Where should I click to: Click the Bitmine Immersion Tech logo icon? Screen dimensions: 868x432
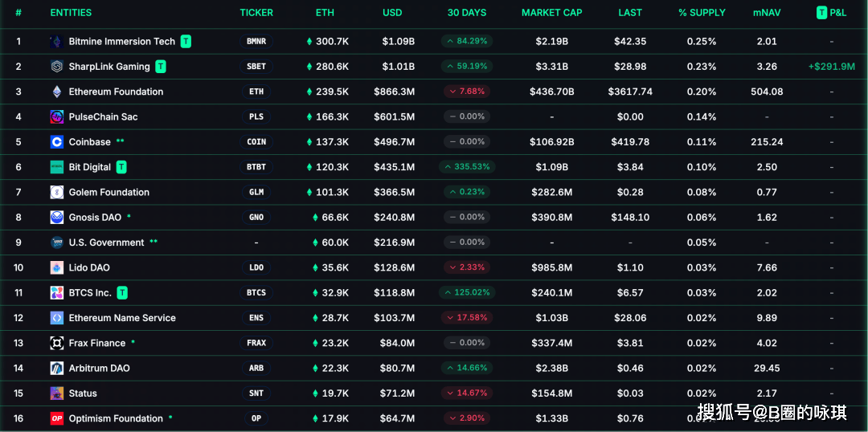[57, 42]
